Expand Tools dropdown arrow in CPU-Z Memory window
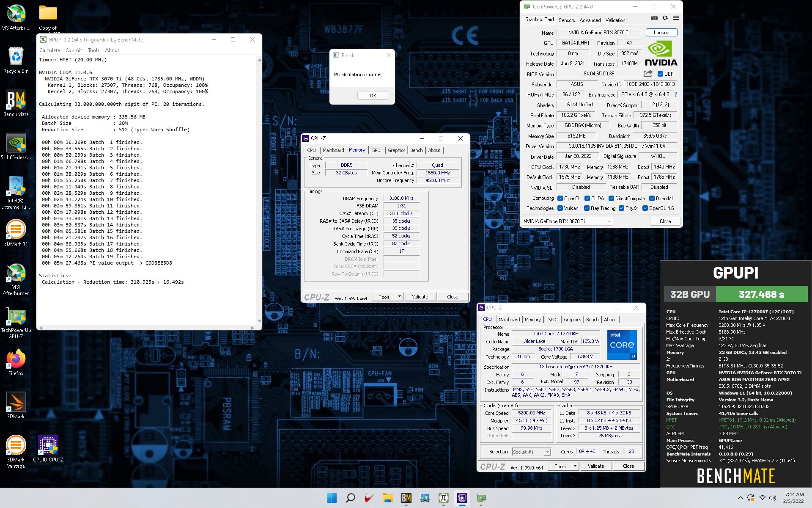This screenshot has width=812, height=508. point(399,297)
